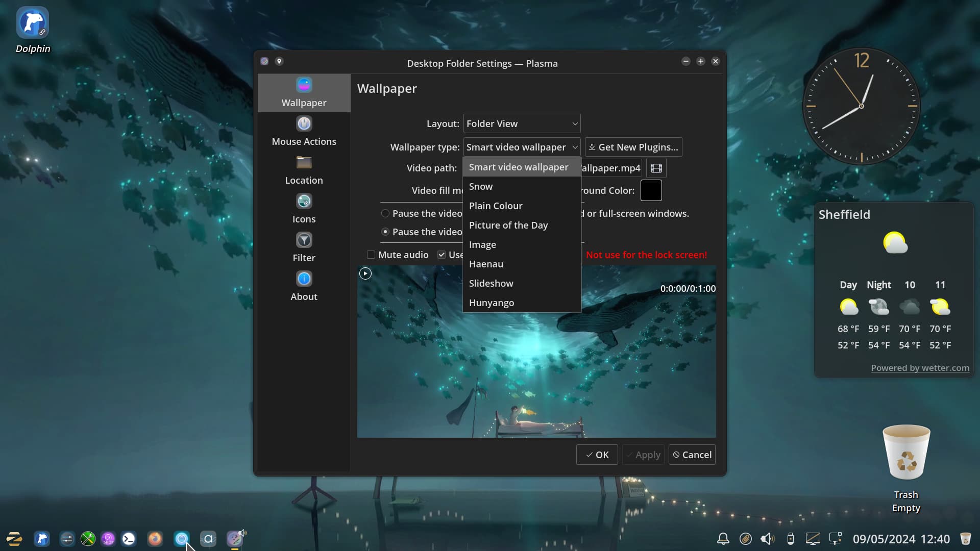
Task: Open System Settings sliders icon in taskbar
Action: (x=67, y=539)
